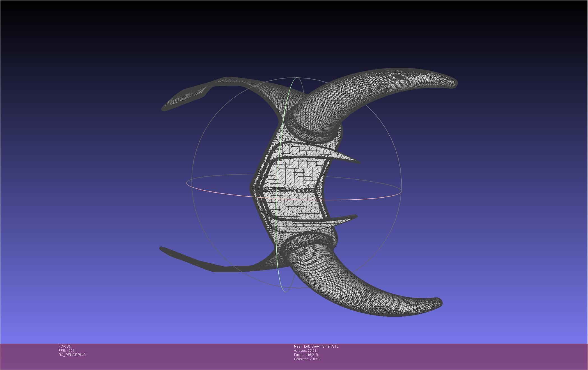The image size is (588, 370).
Task: Click the Vertices: 72,611 text
Action: [x=306, y=351]
